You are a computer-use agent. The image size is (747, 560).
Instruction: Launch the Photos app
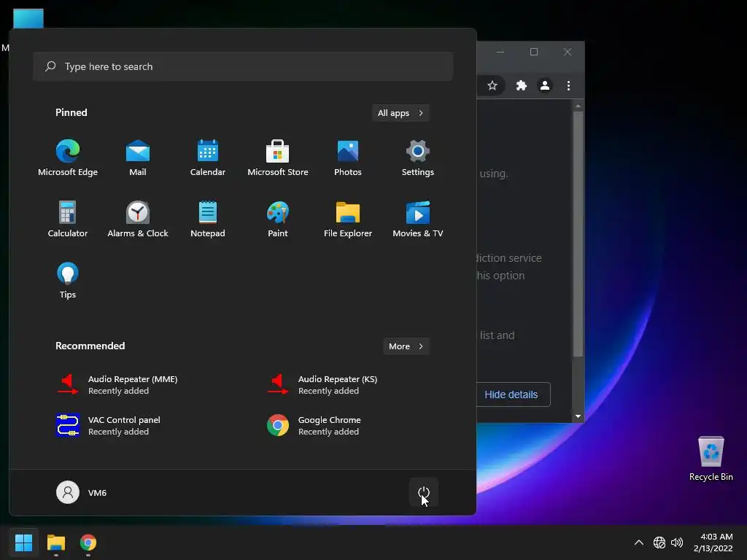(348, 157)
